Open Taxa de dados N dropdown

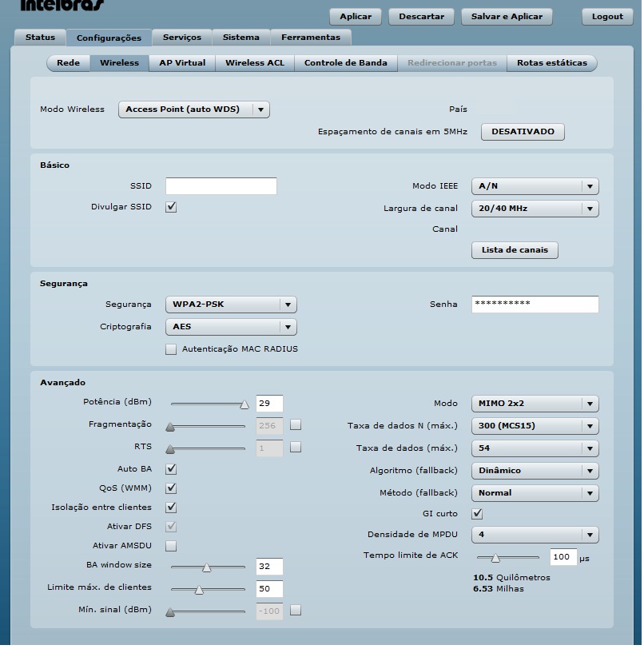pyautogui.click(x=535, y=426)
